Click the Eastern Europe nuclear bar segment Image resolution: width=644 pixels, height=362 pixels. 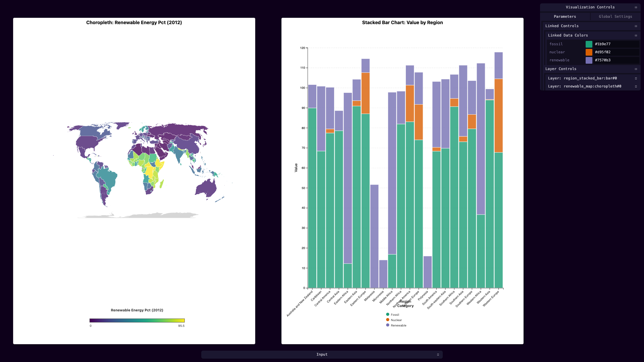[366, 93]
